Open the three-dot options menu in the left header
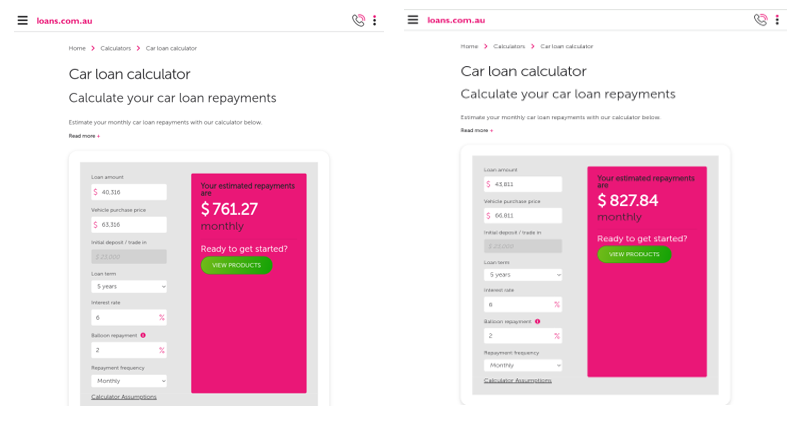This screenshot has height=421, width=799. 375,20
